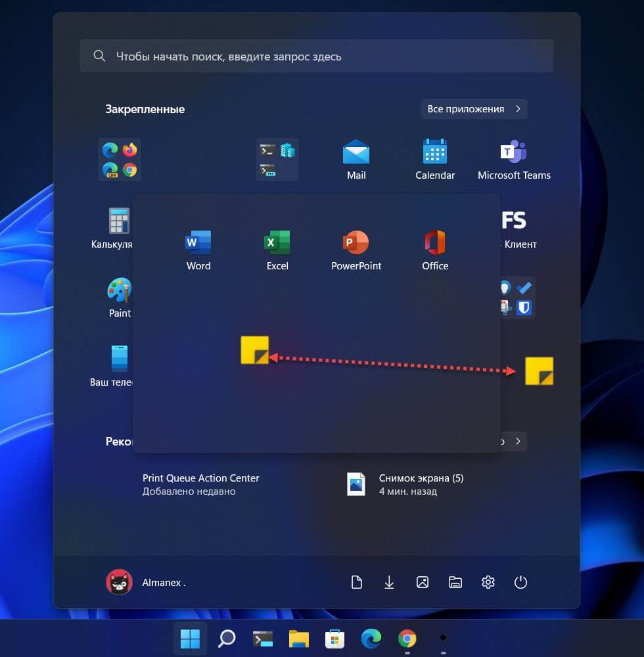This screenshot has height=657, width=644.
Task: Open the Mail app
Action: point(356,159)
